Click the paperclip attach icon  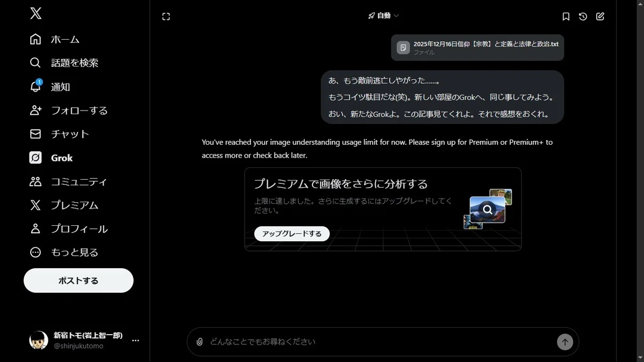coord(200,342)
